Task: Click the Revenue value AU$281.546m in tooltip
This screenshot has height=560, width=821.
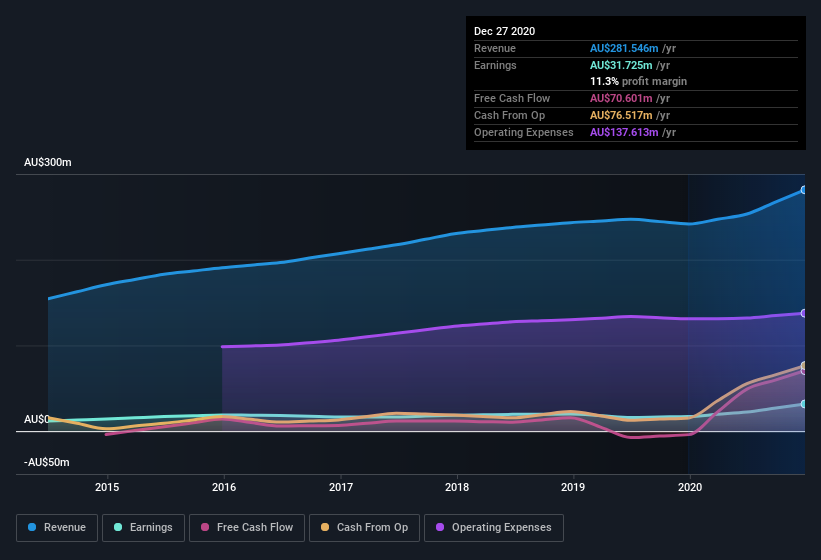Action: tap(624, 48)
